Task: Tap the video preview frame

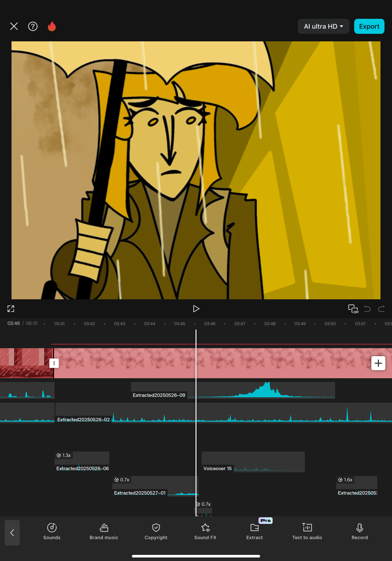Action: [x=196, y=170]
